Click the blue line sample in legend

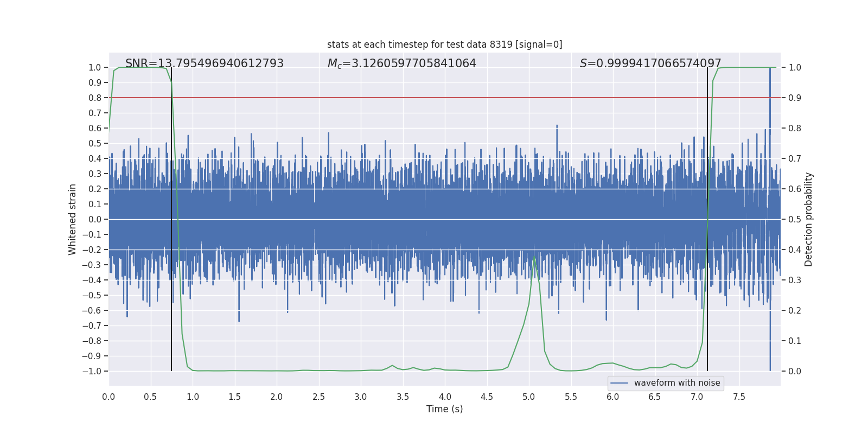point(619,383)
